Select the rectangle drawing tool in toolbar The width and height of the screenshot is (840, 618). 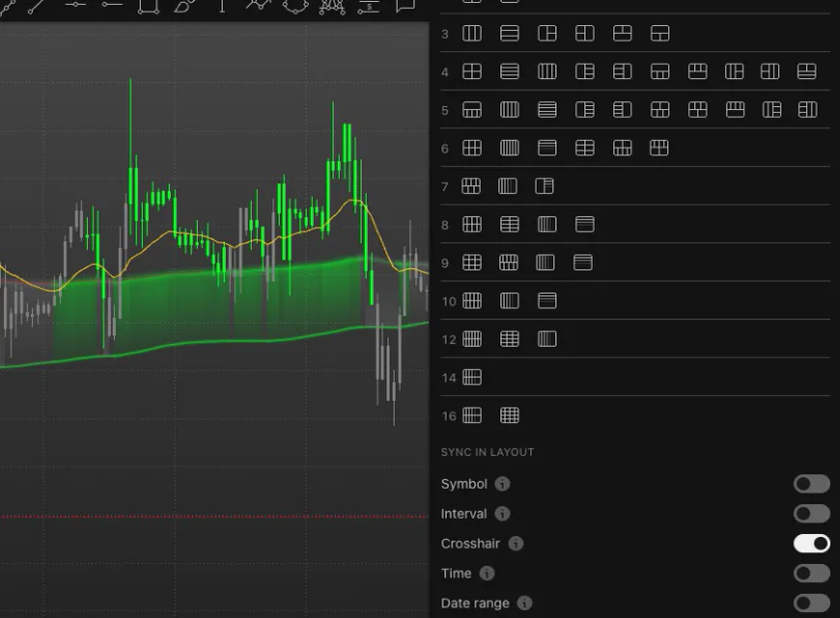(148, 6)
